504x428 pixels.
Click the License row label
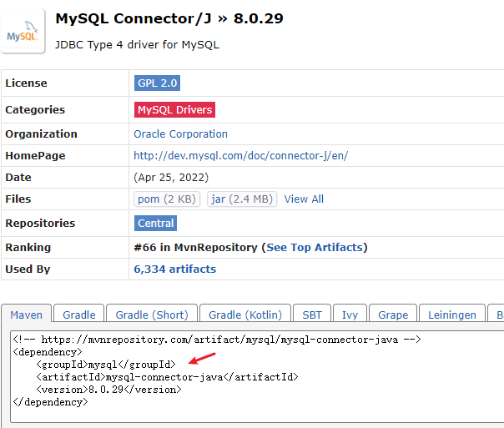pos(26,83)
